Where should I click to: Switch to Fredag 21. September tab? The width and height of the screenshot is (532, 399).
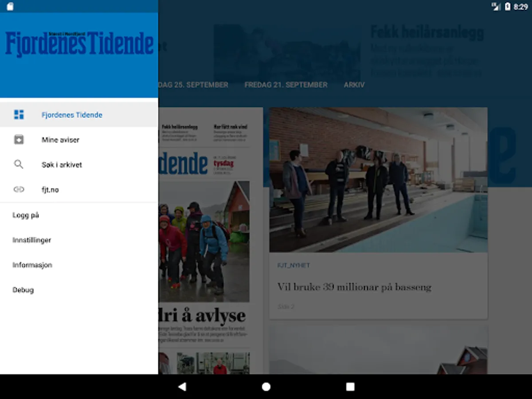(x=286, y=85)
